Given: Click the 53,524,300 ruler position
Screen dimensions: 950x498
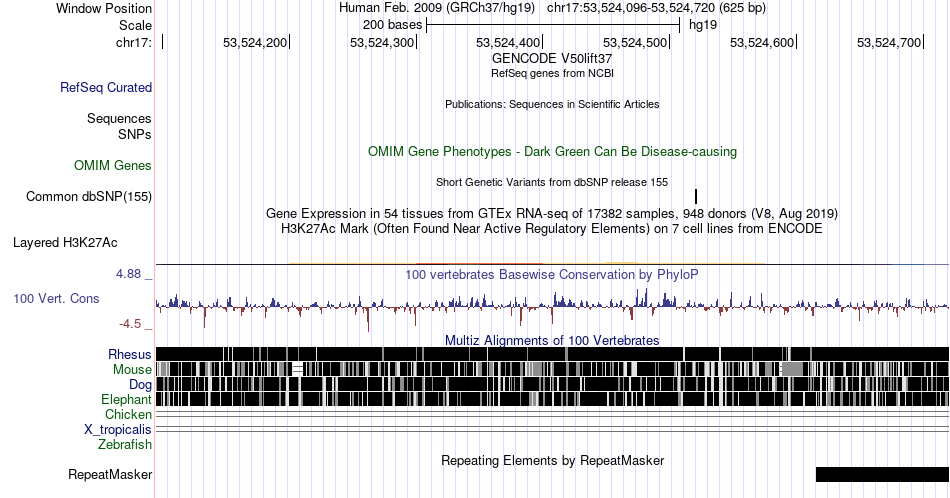Looking at the screenshot, I should pos(382,42).
